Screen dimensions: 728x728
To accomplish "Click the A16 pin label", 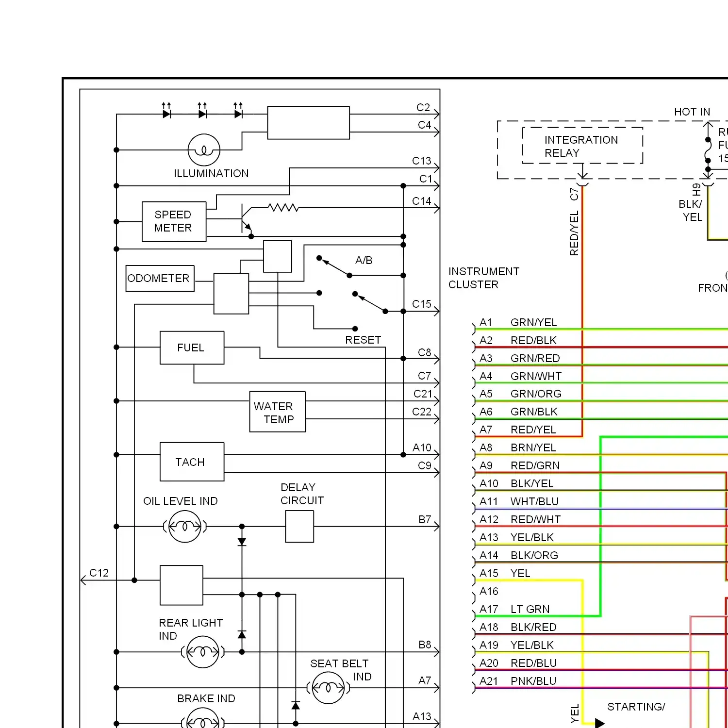I will (489, 591).
